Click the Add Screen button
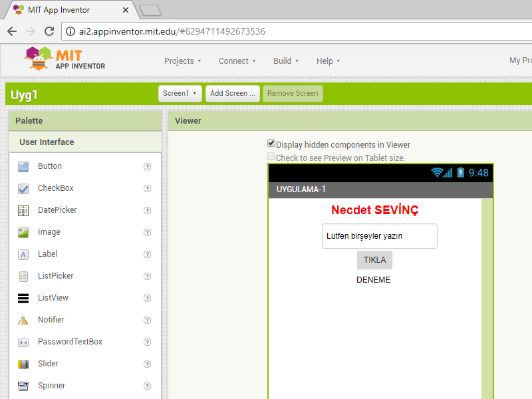Screen dimensions: 532x399 (232, 94)
